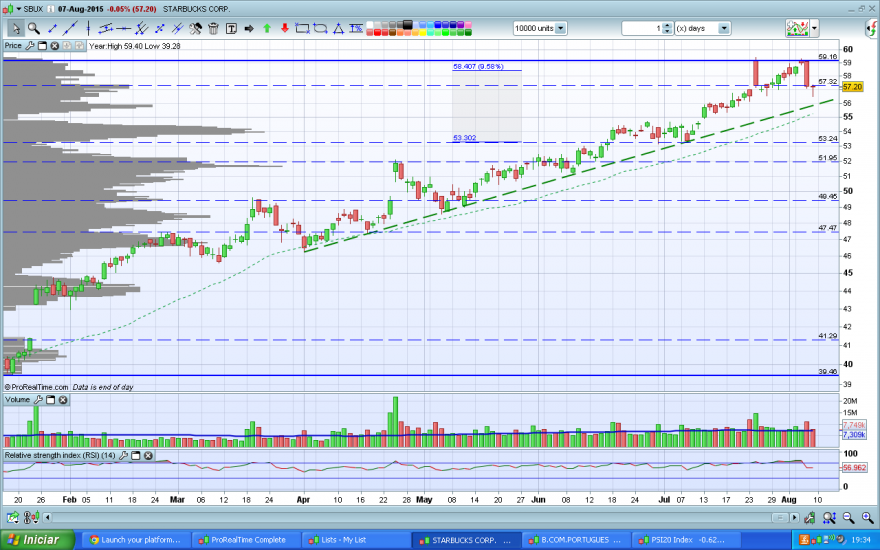The height and width of the screenshot is (550, 880).
Task: Toggle the arrow cursor selection mode
Action: click(16, 28)
